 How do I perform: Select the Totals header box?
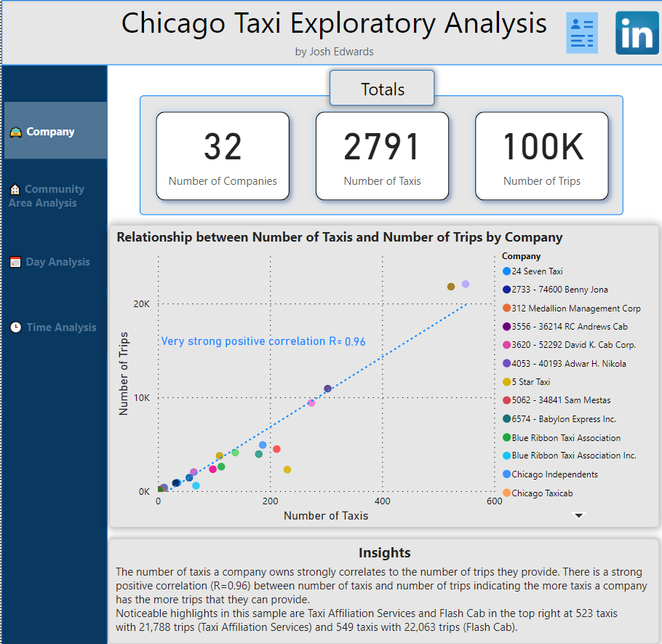(x=382, y=88)
